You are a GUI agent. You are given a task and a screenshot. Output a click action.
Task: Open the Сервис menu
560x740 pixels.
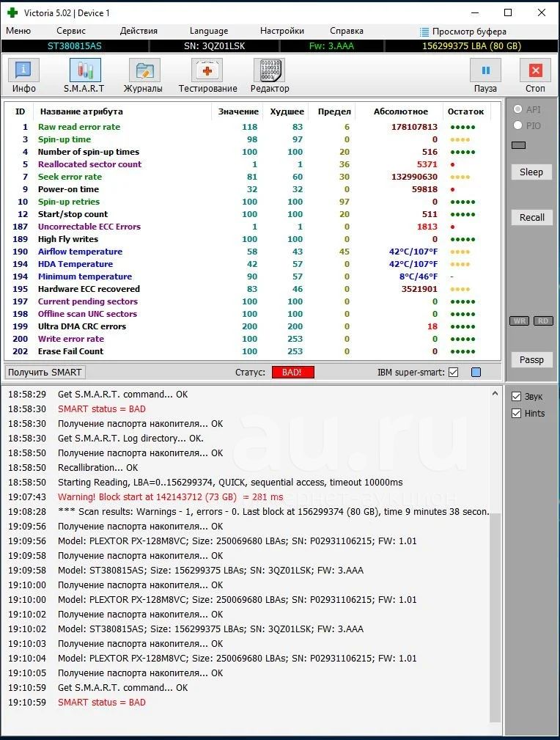tap(71, 31)
